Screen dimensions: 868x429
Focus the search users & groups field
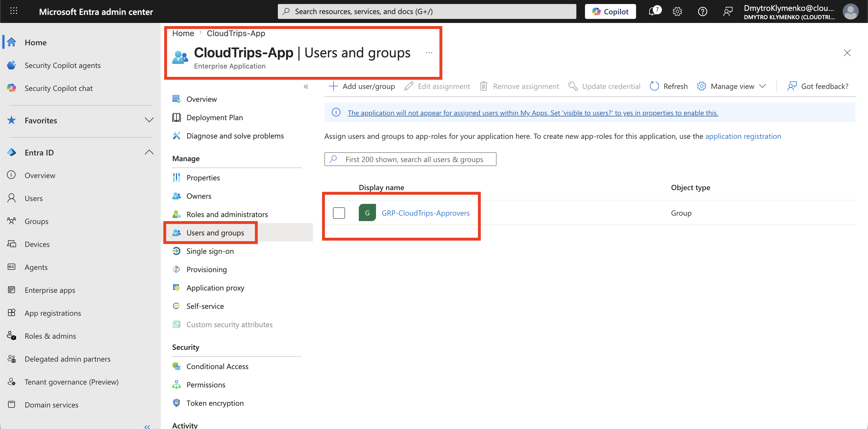coord(410,159)
